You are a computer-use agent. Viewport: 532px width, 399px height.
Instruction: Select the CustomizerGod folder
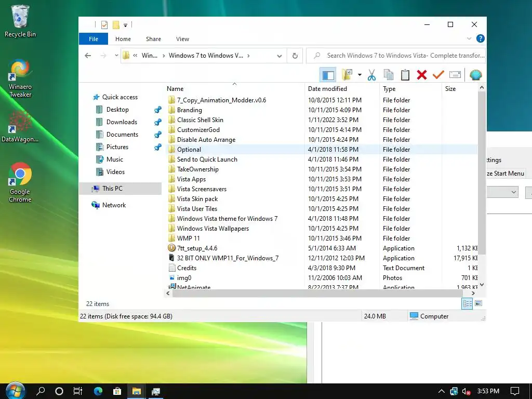(x=198, y=129)
